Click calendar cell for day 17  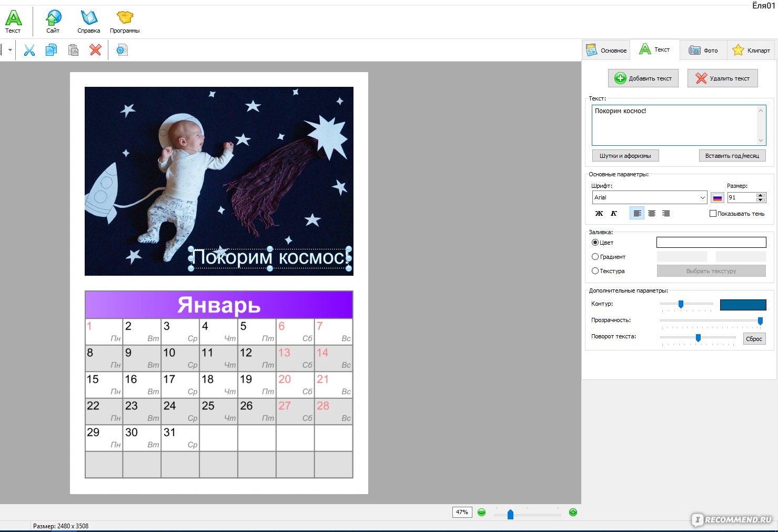180,385
